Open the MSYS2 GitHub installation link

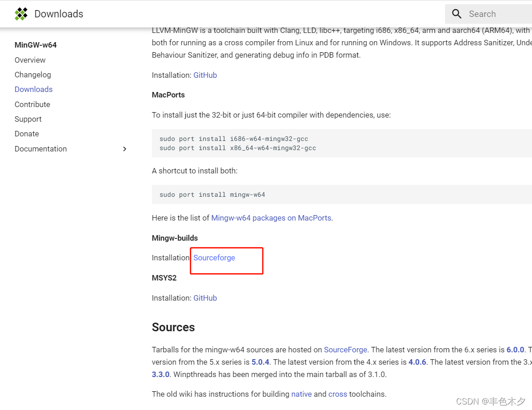205,298
